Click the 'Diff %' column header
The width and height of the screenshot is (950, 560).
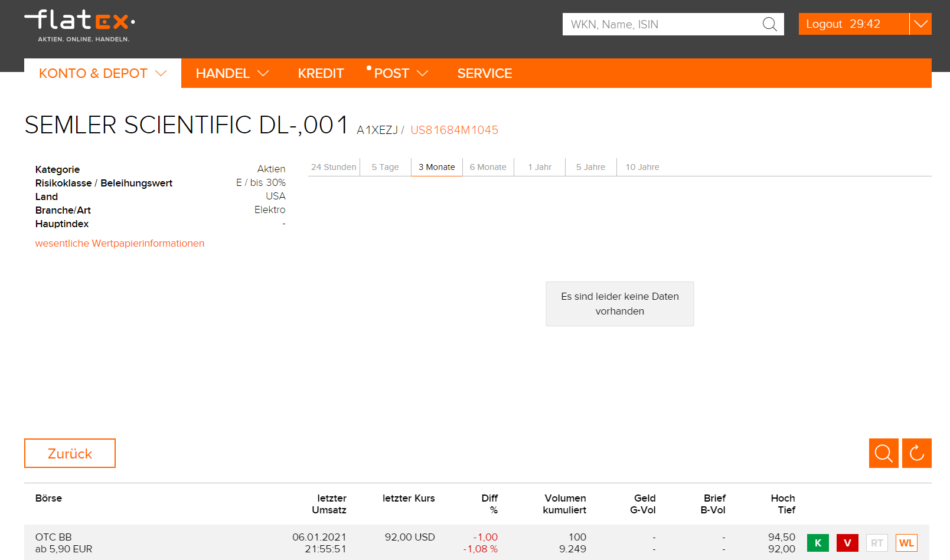point(490,504)
